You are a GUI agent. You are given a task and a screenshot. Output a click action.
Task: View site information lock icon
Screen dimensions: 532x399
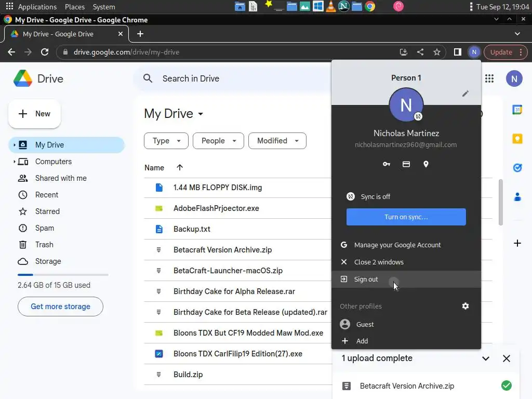65,52
